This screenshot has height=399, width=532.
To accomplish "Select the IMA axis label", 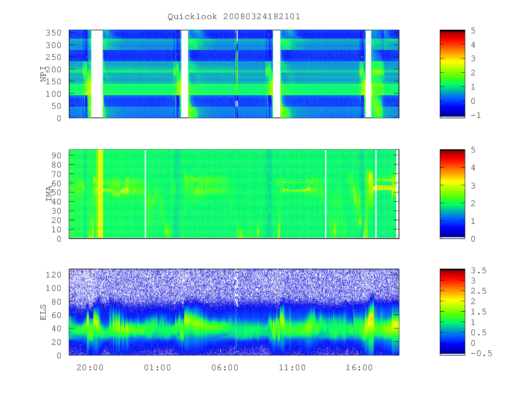I will 49,194.
